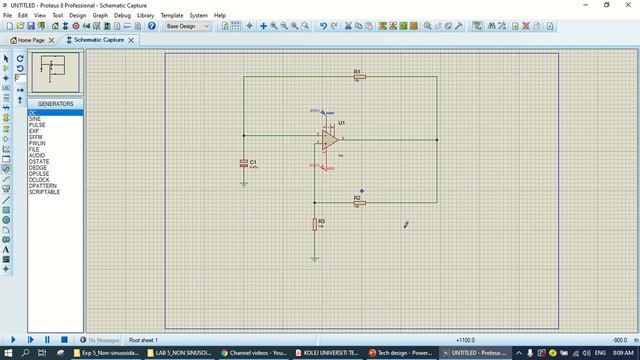Screen dimensions: 640x360
Task: Click the blue plus pan/center icon
Action: [x=263, y=26]
